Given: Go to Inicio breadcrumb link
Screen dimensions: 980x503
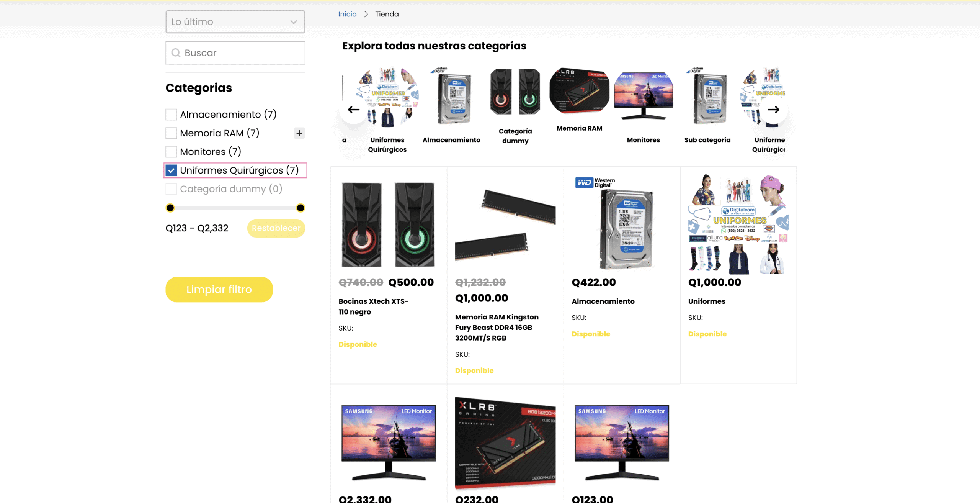Looking at the screenshot, I should tap(347, 14).
